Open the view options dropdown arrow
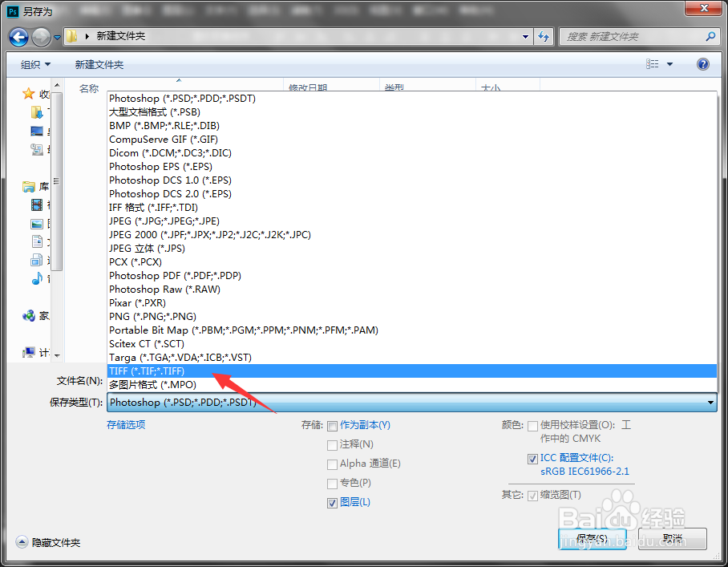The height and width of the screenshot is (567, 728). (x=669, y=64)
